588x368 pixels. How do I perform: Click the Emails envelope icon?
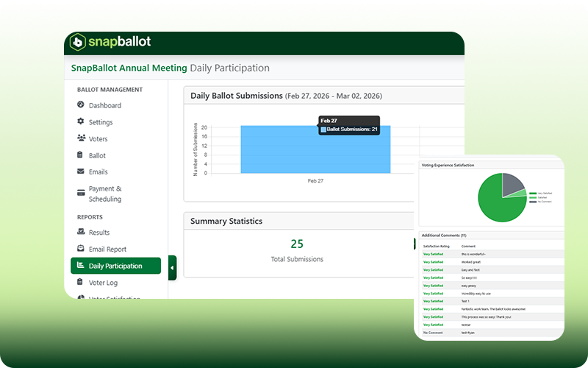(81, 171)
